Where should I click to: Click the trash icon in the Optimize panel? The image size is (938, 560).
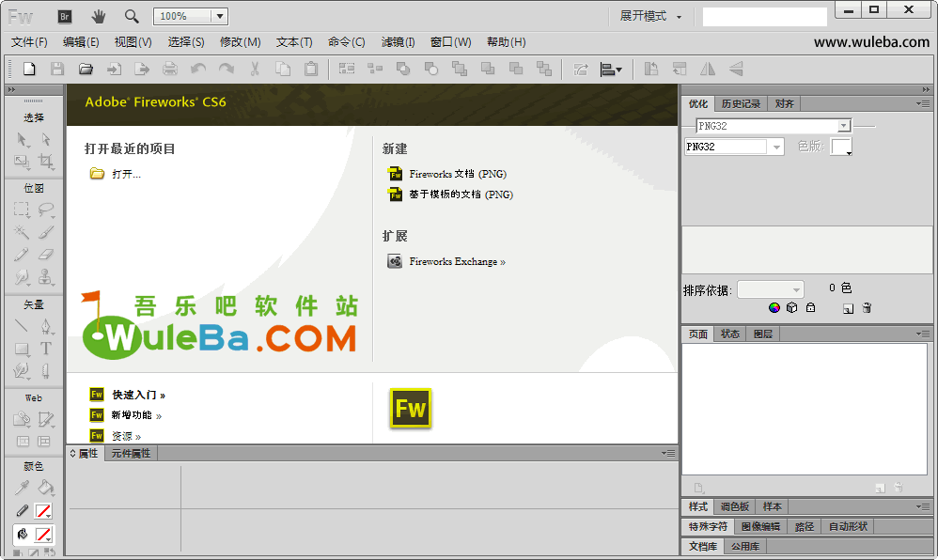coord(867,307)
